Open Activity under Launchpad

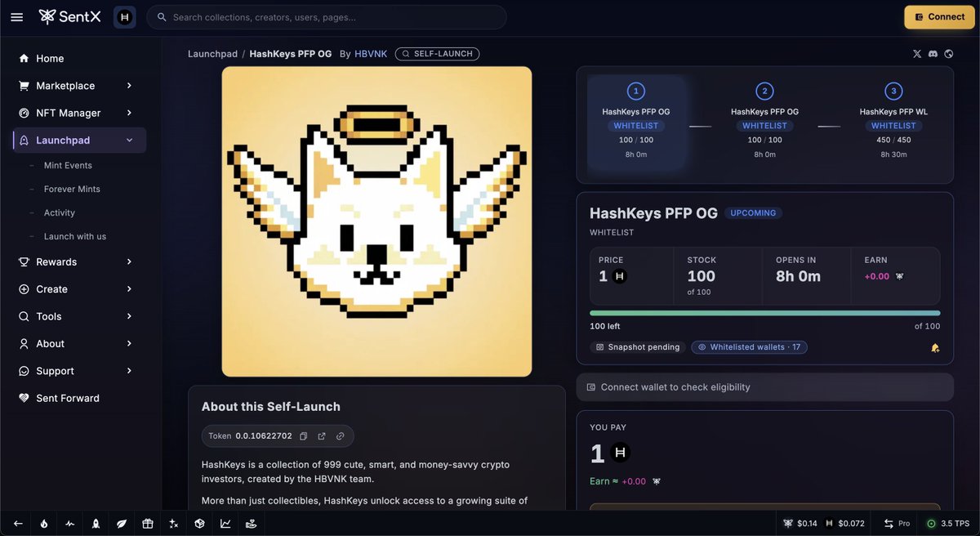(x=60, y=212)
